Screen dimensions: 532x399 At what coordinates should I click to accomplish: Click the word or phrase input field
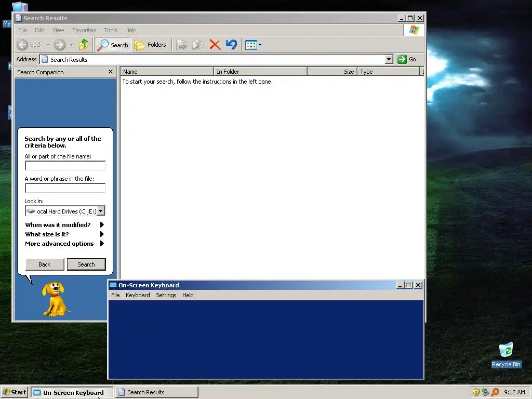pos(65,188)
